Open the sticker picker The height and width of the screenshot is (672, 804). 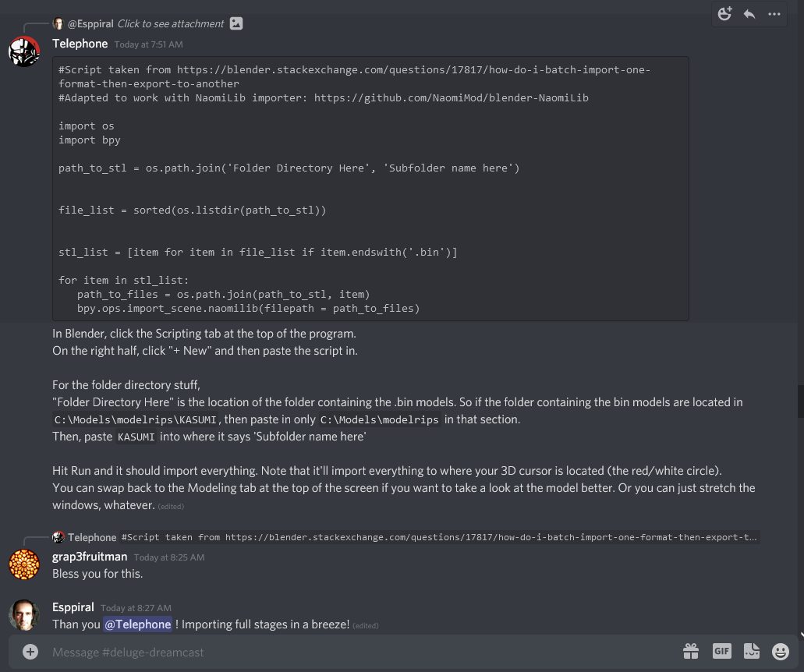(751, 652)
